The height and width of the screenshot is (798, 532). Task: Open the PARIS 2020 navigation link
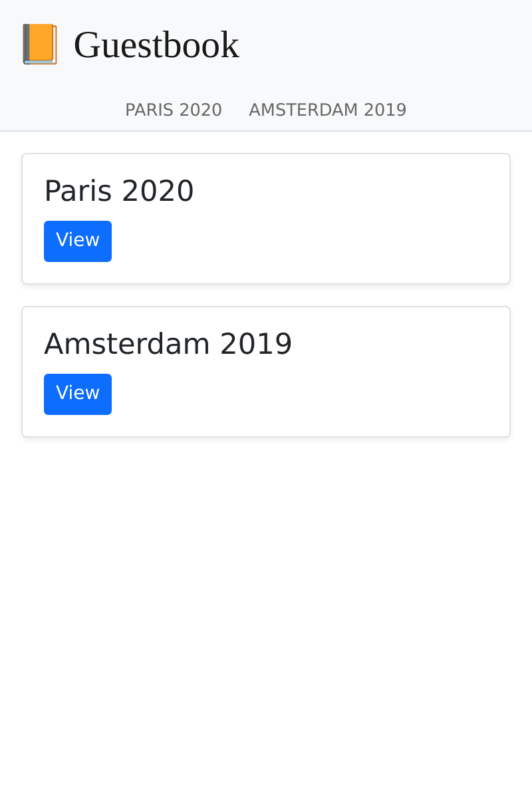pyautogui.click(x=174, y=110)
